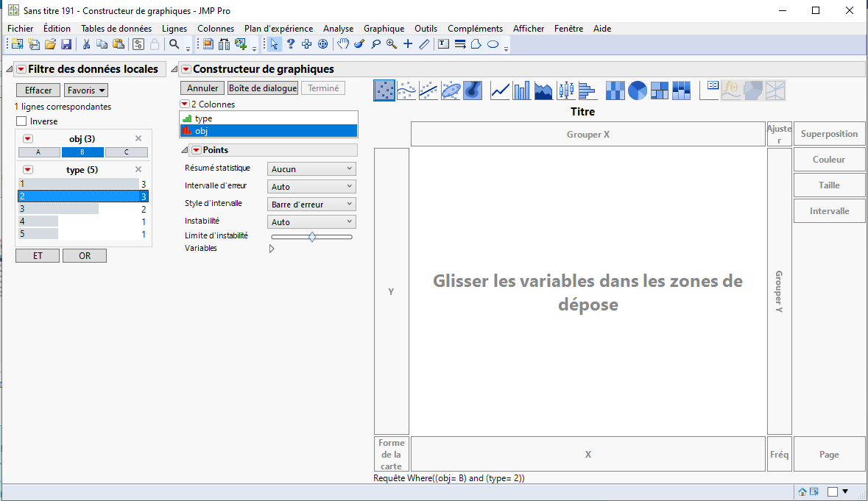Open the Tables de données menu

pos(116,29)
